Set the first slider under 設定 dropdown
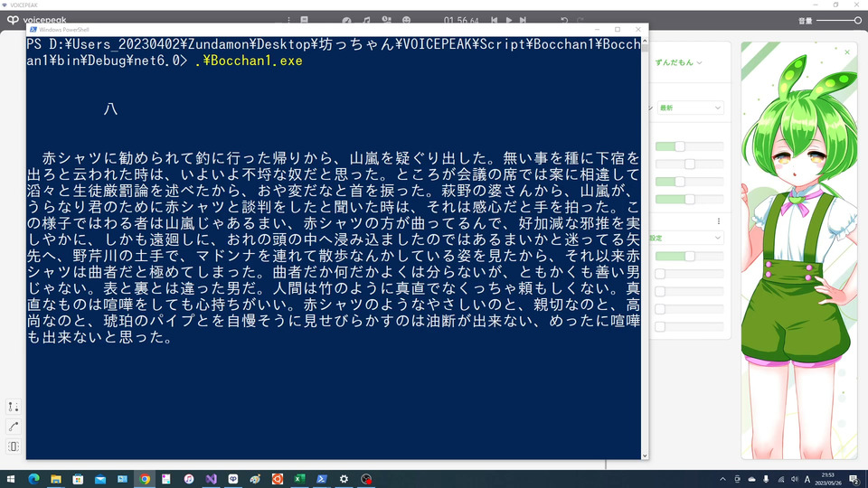 pos(689,256)
